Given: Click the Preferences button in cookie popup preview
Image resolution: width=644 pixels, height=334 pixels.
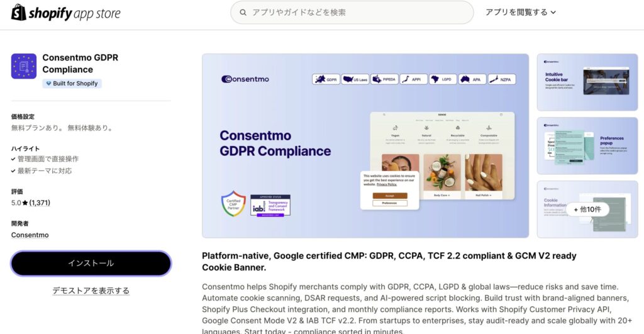Looking at the screenshot, I should [390, 203].
